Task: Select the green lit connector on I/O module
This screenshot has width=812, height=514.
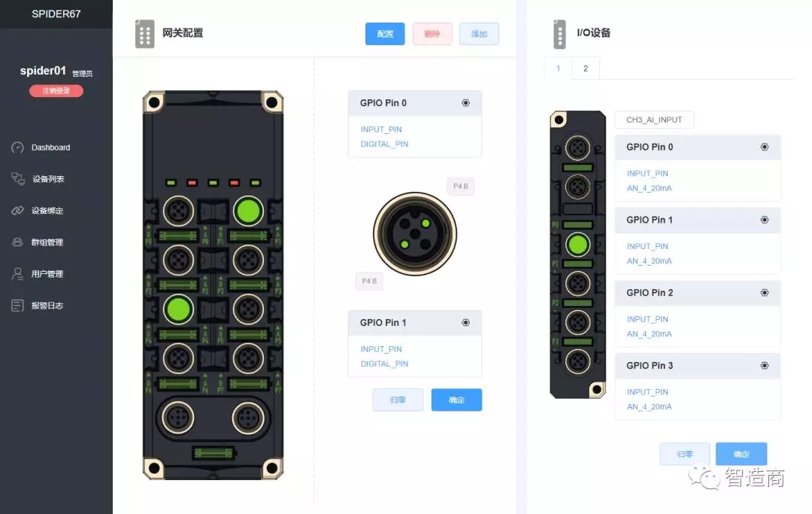Action: 578,245
